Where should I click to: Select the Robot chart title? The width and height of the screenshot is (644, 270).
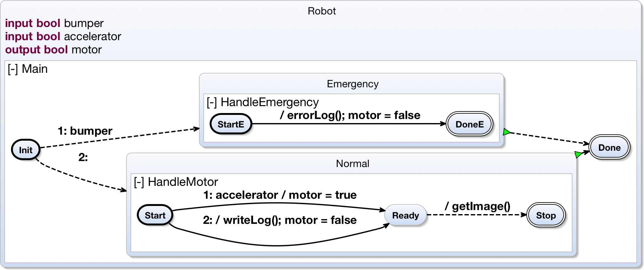(322, 11)
